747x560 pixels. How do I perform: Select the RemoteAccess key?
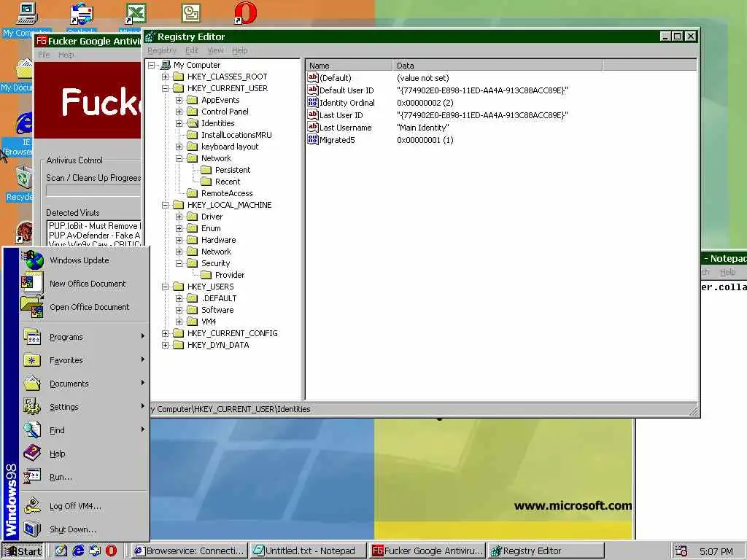coord(227,193)
